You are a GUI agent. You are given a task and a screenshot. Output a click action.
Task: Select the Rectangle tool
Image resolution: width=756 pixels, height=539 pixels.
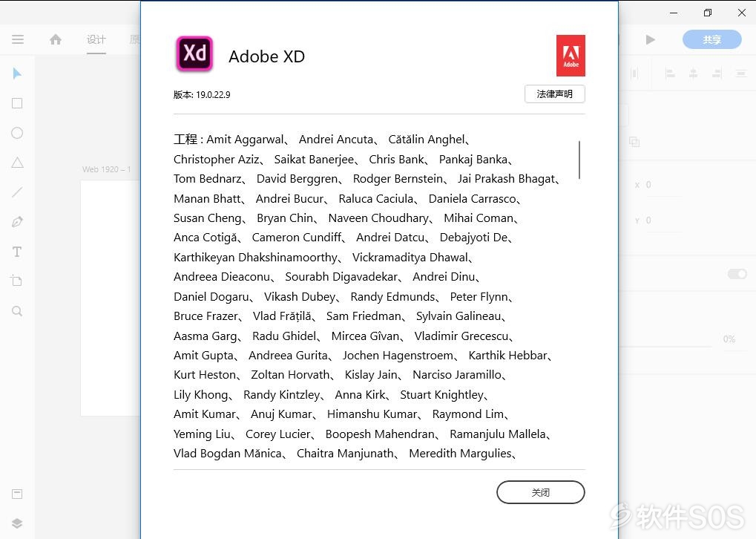point(17,103)
